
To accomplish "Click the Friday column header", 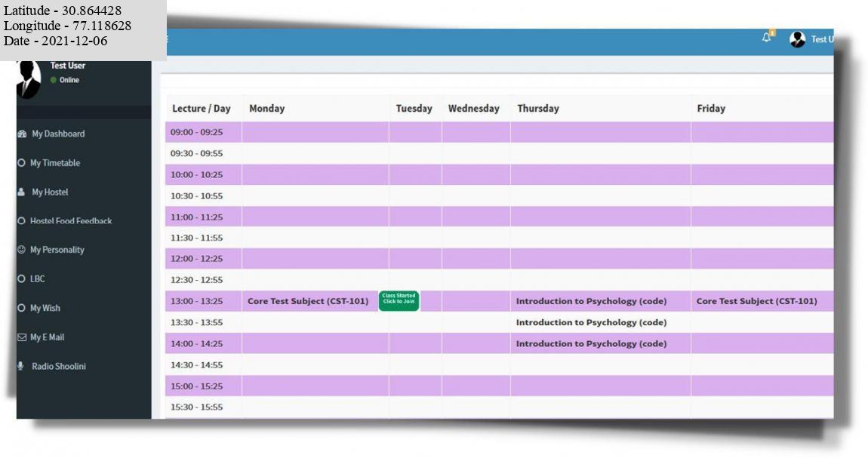I will pyautogui.click(x=711, y=109).
